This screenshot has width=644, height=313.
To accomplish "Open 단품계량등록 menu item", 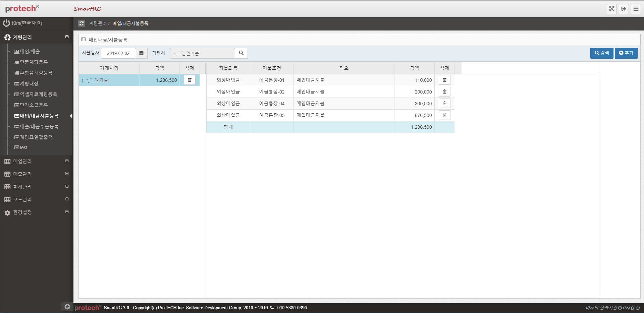I will 34,62.
